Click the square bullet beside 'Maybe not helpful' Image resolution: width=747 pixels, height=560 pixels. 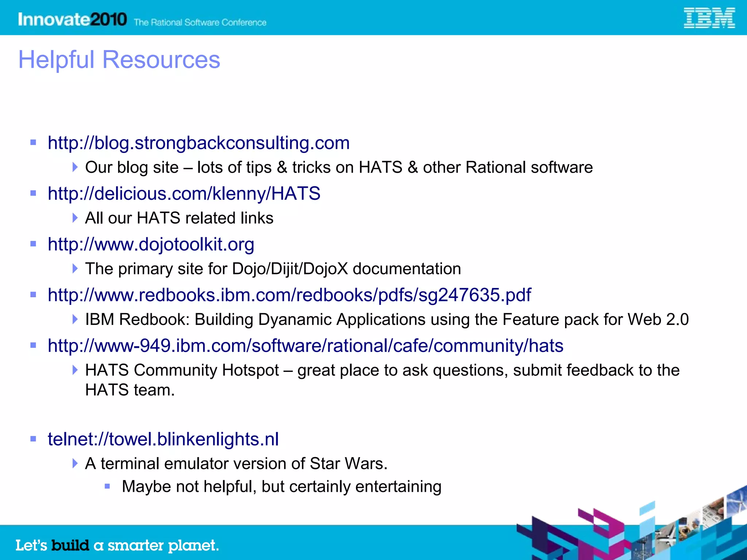(107, 486)
